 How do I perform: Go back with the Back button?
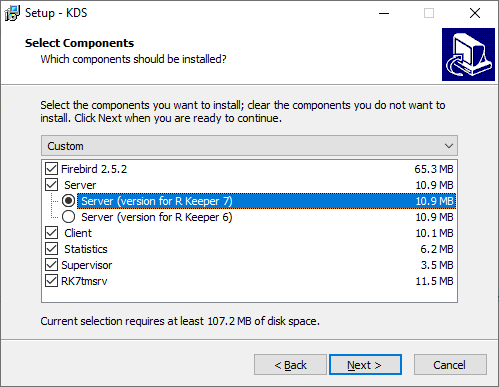[x=290, y=365]
